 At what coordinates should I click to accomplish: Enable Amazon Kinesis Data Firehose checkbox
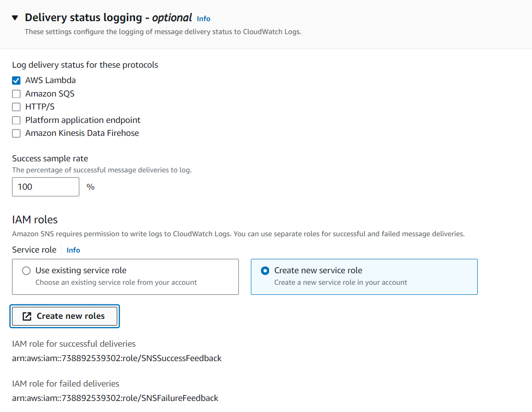click(16, 133)
